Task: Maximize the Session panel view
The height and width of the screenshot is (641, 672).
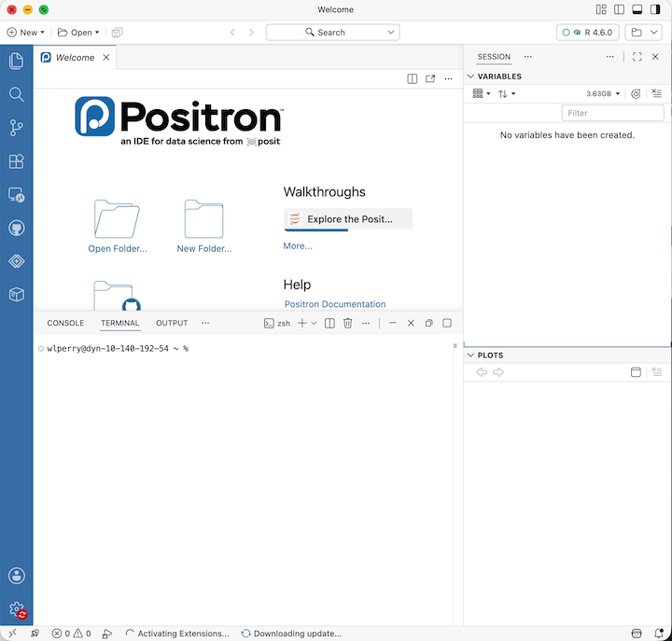Action: coord(637,57)
